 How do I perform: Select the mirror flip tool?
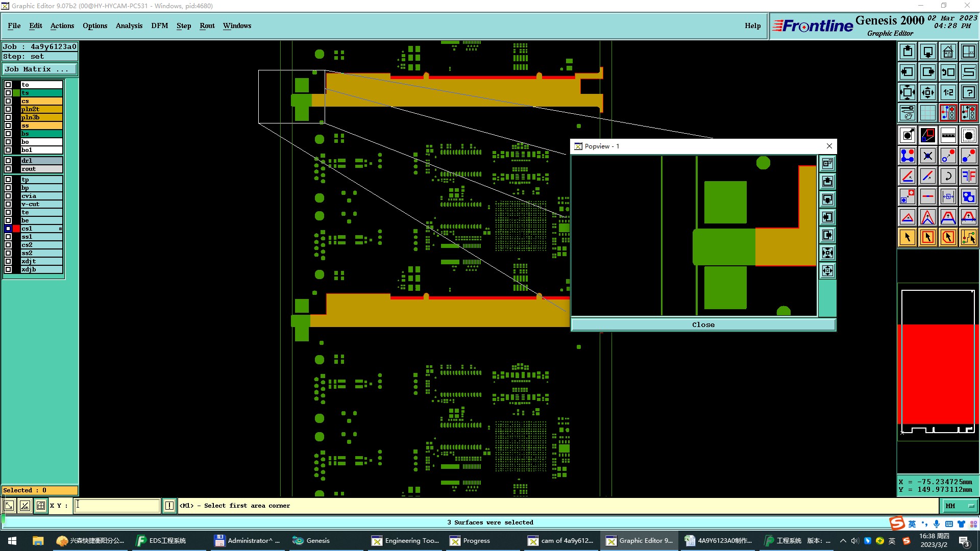(x=968, y=176)
